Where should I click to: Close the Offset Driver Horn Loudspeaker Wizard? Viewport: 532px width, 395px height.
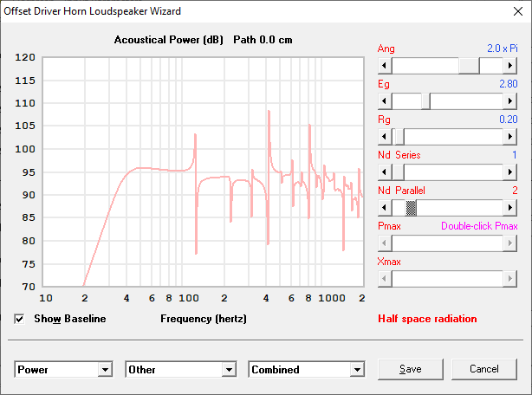pyautogui.click(x=518, y=11)
